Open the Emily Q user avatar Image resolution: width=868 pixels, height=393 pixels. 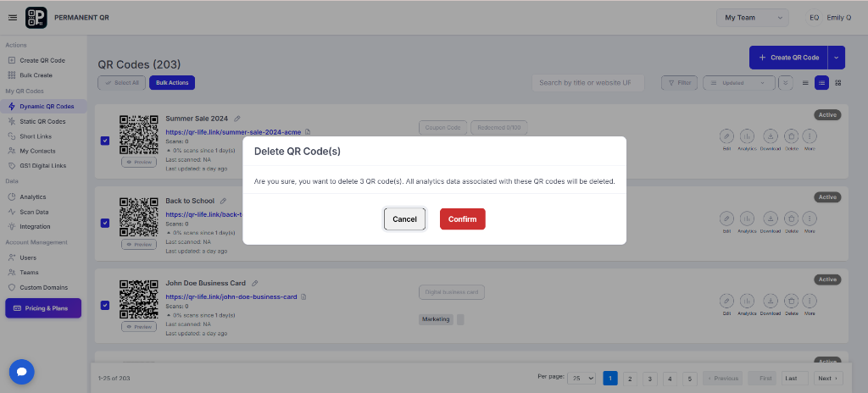[814, 18]
